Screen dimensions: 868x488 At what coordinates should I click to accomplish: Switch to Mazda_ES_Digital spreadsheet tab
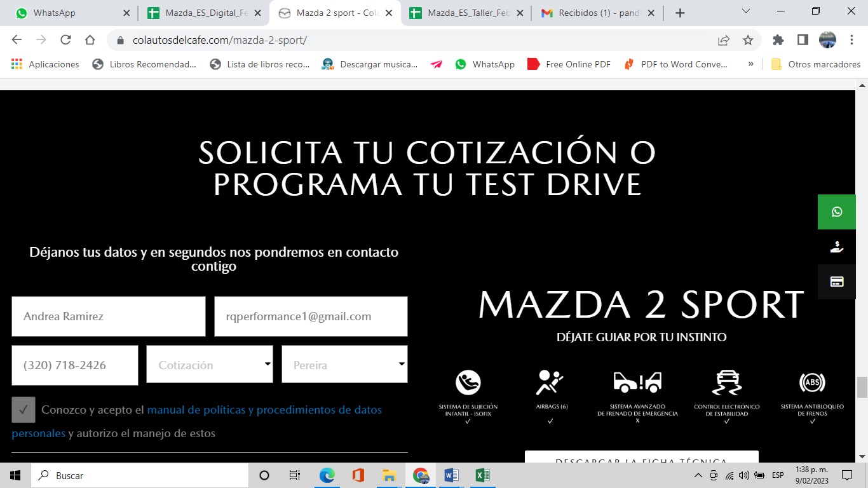[x=203, y=13]
